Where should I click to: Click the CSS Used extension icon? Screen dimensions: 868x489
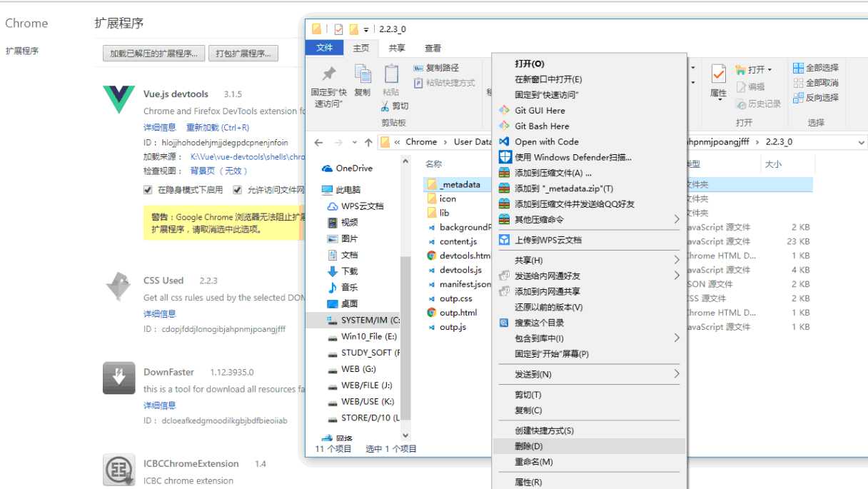pyautogui.click(x=118, y=286)
